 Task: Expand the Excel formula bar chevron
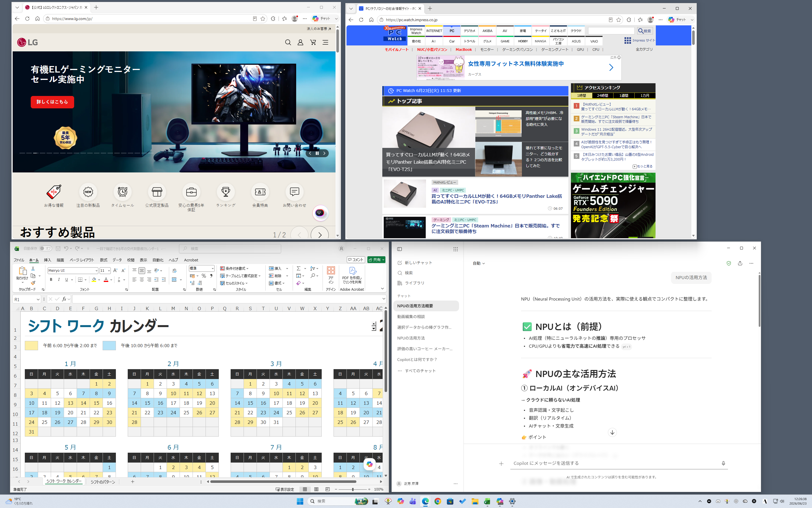tap(384, 299)
